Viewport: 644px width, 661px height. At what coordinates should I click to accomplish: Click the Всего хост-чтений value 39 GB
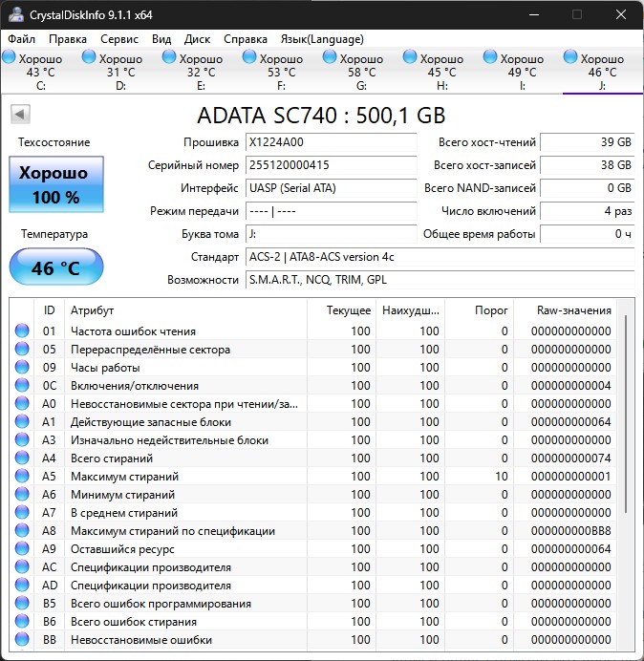click(x=588, y=142)
